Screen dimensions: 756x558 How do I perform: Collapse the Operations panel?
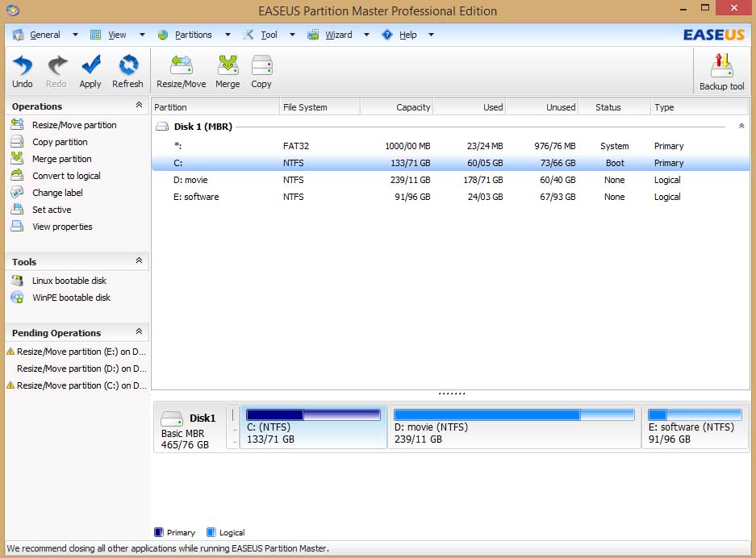139,106
